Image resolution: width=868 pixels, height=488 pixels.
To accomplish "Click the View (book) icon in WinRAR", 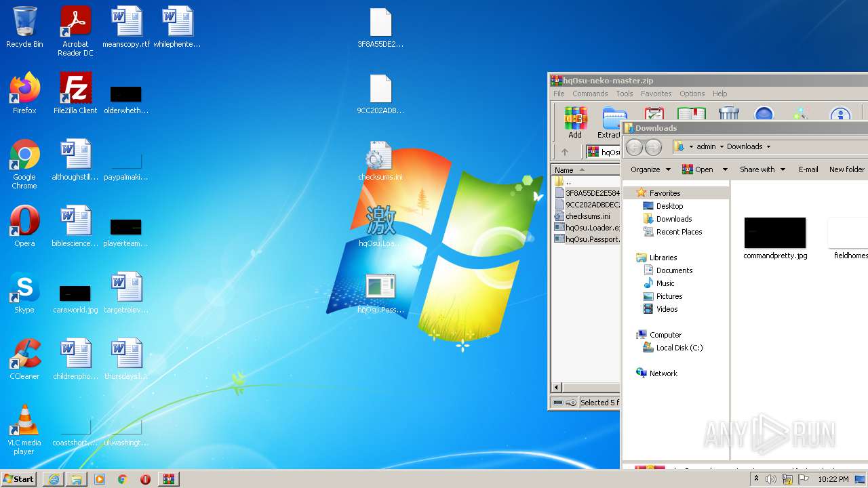I will 691,114.
